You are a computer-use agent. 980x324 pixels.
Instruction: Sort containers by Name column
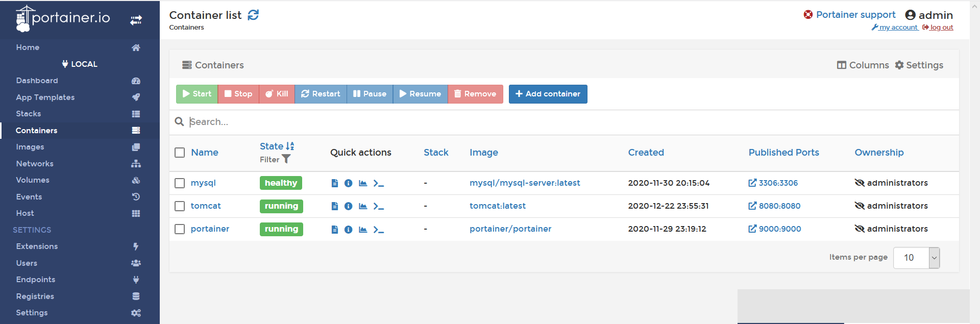(205, 152)
